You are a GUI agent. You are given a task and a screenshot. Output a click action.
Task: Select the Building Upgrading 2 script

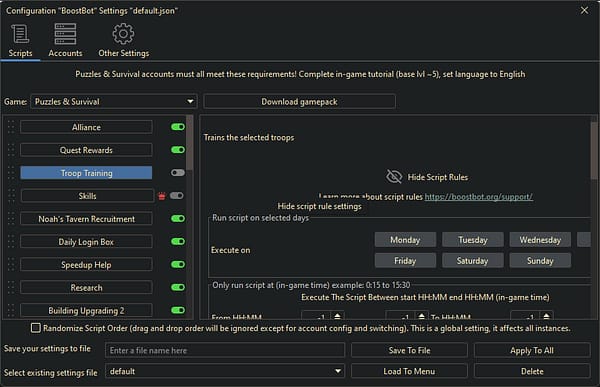[86, 310]
